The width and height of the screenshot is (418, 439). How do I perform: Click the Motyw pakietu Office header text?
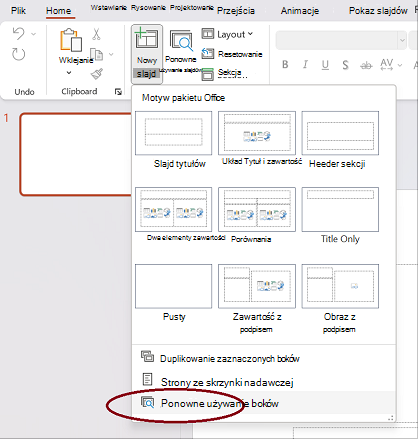183,98
